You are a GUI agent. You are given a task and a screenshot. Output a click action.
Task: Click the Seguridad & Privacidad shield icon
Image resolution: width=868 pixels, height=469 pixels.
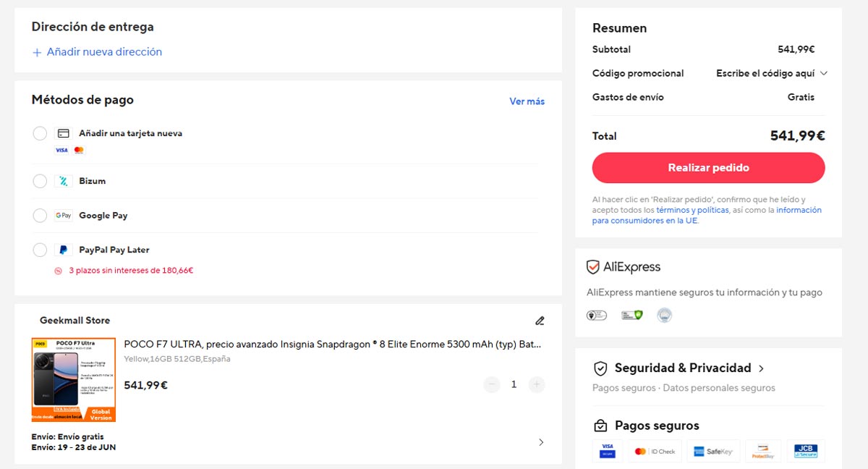[x=600, y=368]
